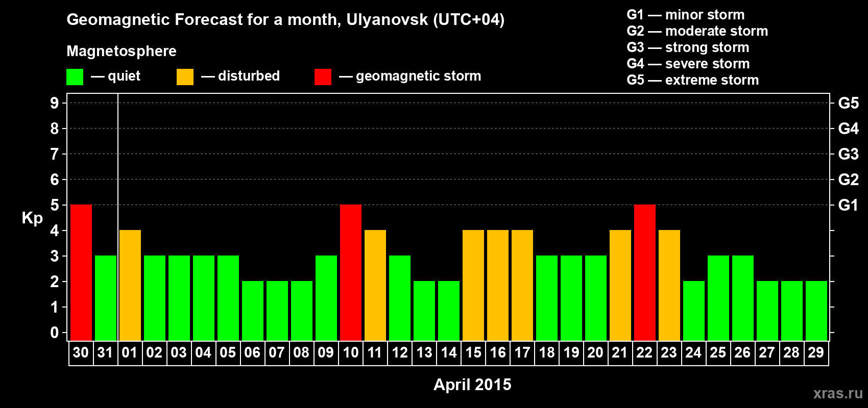Click the green bar for day 29
The image size is (868, 408).
pos(816,311)
